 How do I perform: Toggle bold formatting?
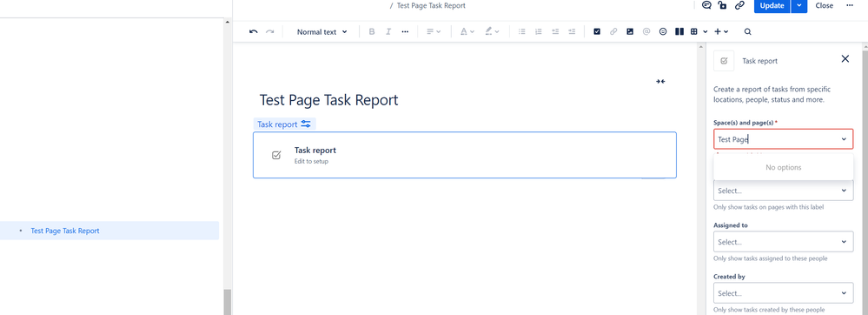pyautogui.click(x=372, y=31)
